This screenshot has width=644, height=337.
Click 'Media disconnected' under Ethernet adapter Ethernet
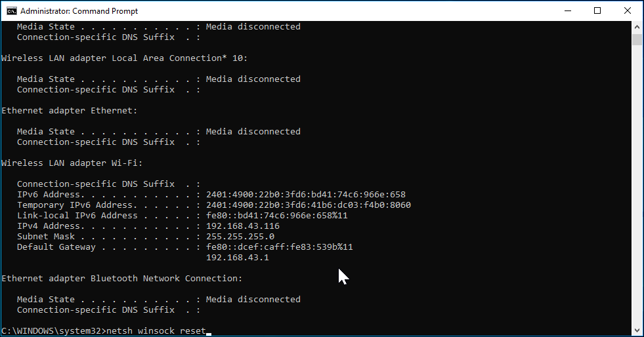[253, 132]
